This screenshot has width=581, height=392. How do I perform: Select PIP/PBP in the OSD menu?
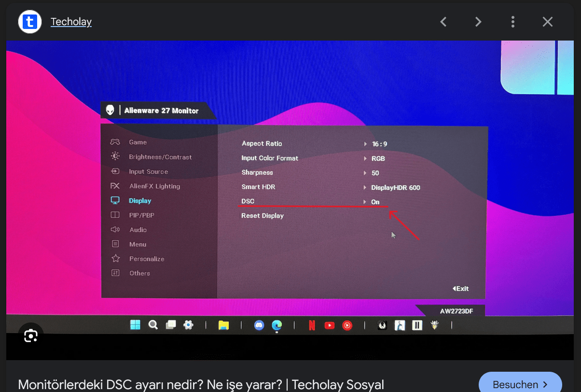coord(141,215)
